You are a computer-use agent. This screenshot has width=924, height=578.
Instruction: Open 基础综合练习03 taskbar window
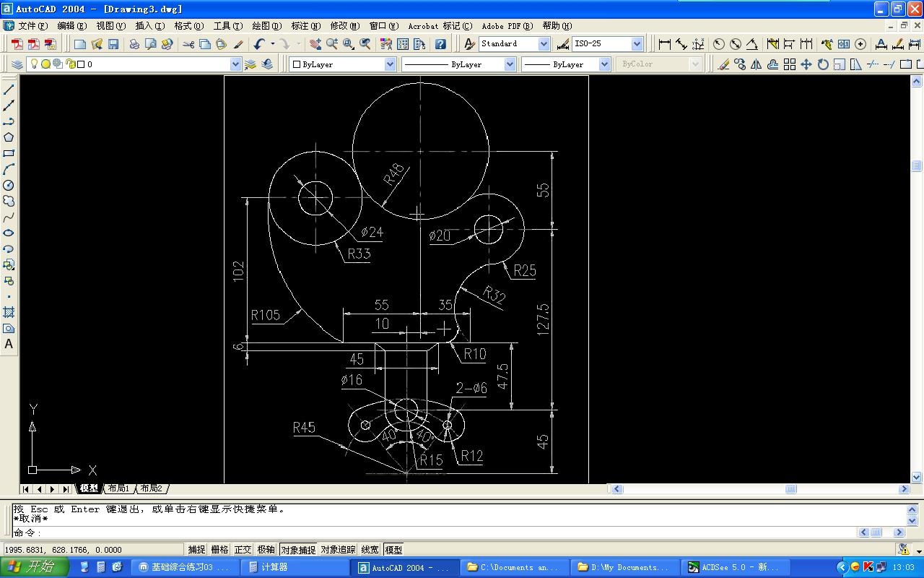coord(186,567)
